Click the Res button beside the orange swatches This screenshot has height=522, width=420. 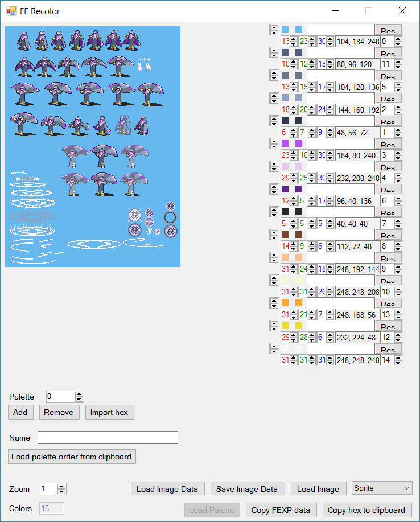coord(388,303)
